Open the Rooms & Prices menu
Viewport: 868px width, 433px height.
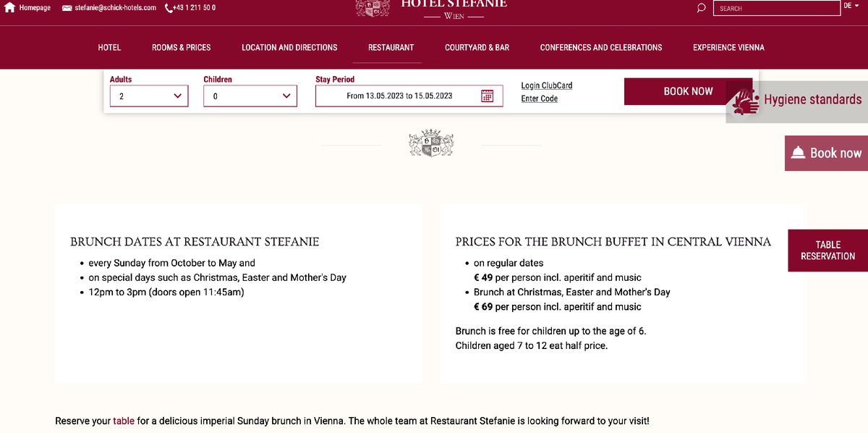(x=182, y=47)
